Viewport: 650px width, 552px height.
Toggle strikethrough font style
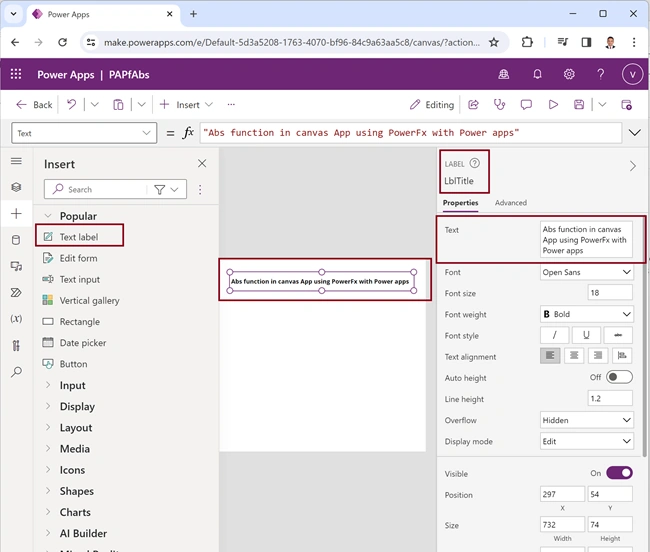pos(618,335)
